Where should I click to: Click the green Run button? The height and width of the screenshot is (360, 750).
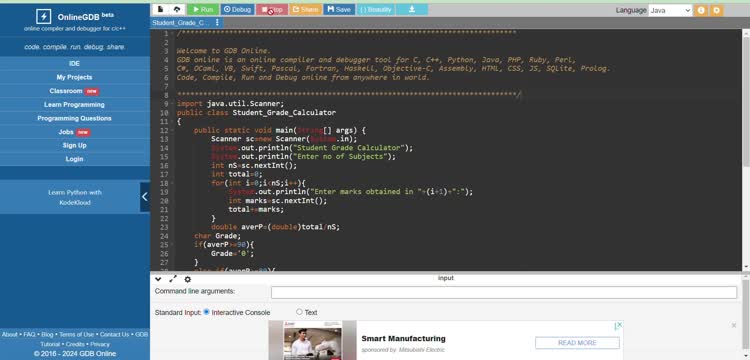203,10
